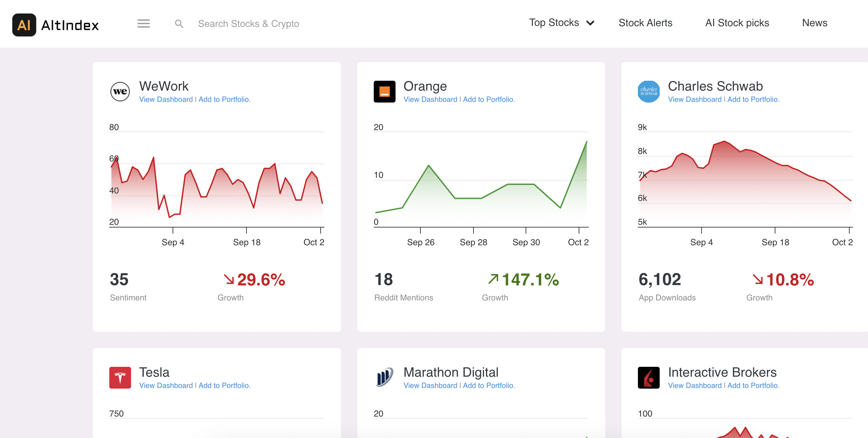868x438 pixels.
Task: Click the Interactive Brokers title text
Action: coord(722,372)
